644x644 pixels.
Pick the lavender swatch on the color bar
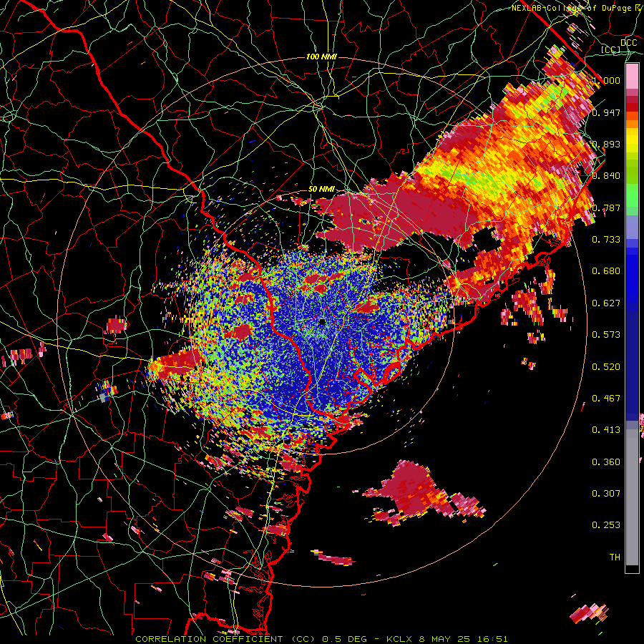(x=632, y=227)
